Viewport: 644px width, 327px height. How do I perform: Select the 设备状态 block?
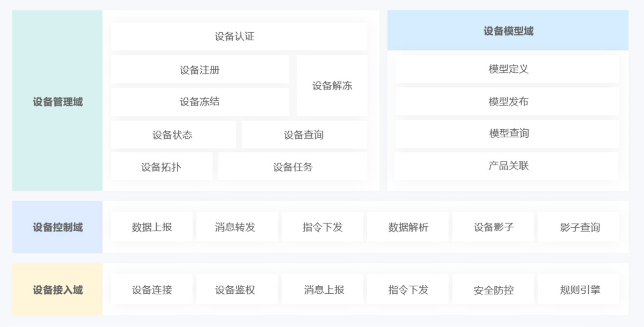[x=173, y=135]
